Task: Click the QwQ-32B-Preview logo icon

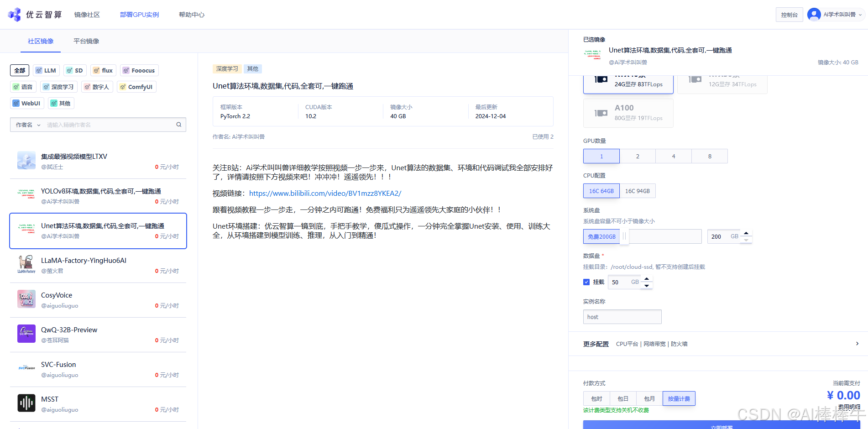Action: (x=26, y=334)
